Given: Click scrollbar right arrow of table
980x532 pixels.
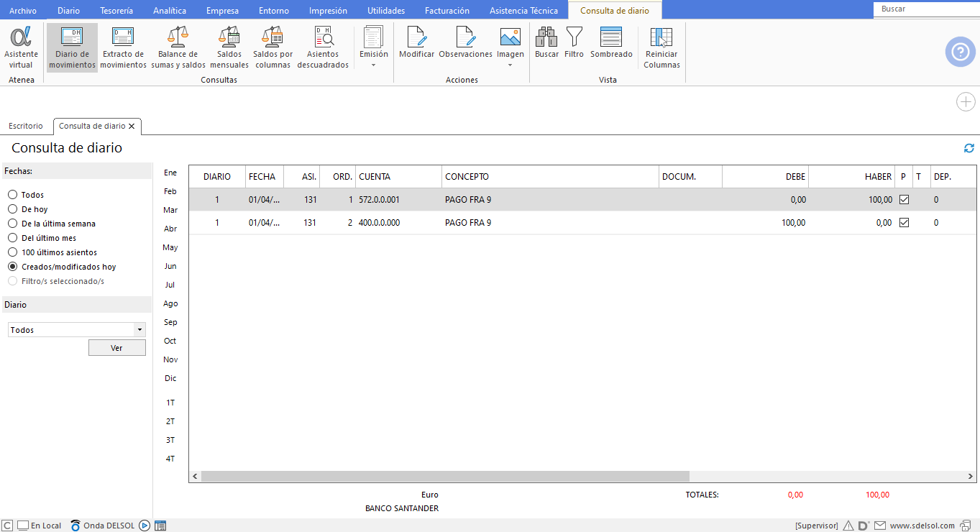Looking at the screenshot, I should pos(971,476).
